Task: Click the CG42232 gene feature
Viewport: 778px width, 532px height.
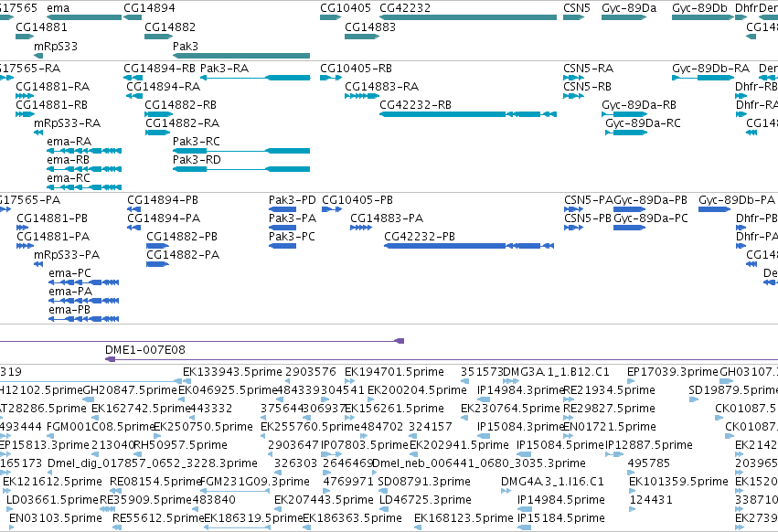Action: click(x=468, y=17)
